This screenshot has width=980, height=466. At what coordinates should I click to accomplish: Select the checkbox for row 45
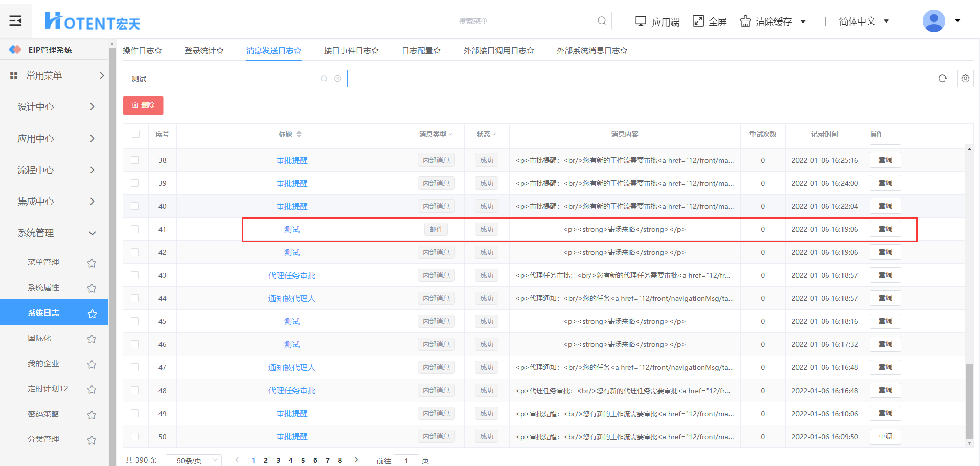[x=135, y=321]
